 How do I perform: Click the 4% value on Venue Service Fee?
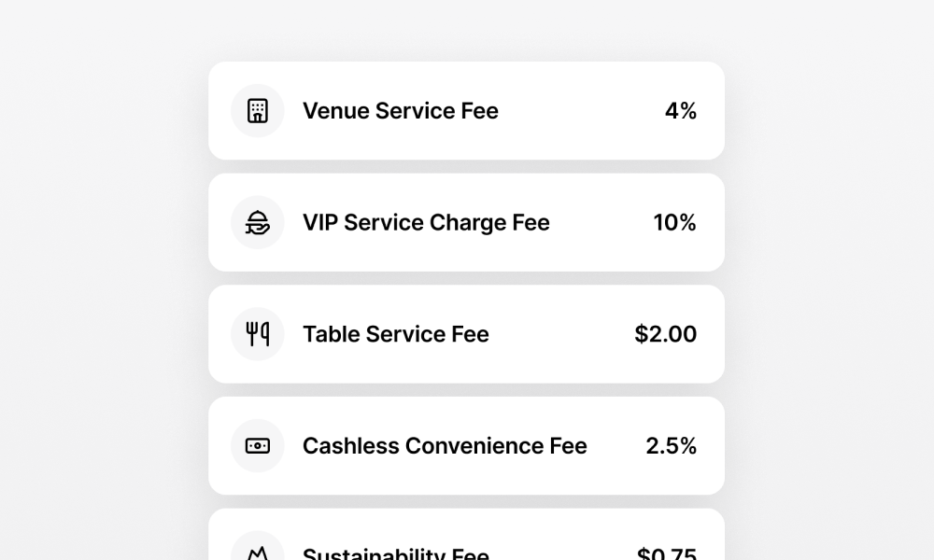[x=681, y=110]
